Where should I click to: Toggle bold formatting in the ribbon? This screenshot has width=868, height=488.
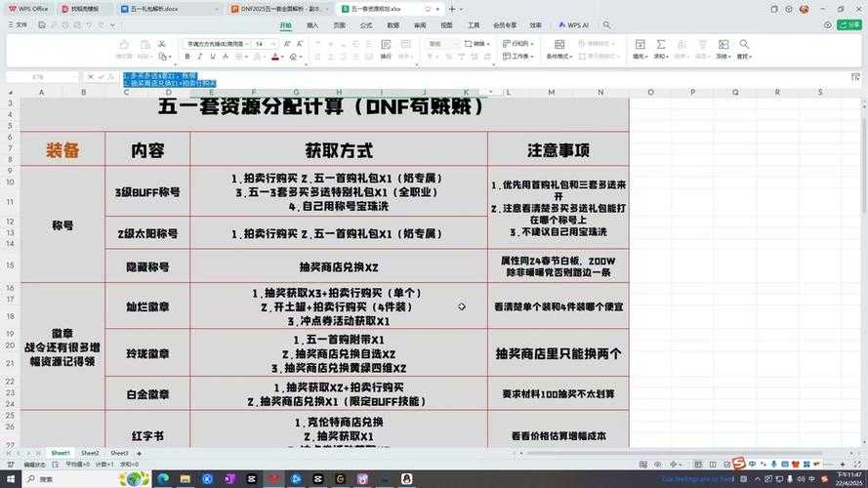point(187,57)
